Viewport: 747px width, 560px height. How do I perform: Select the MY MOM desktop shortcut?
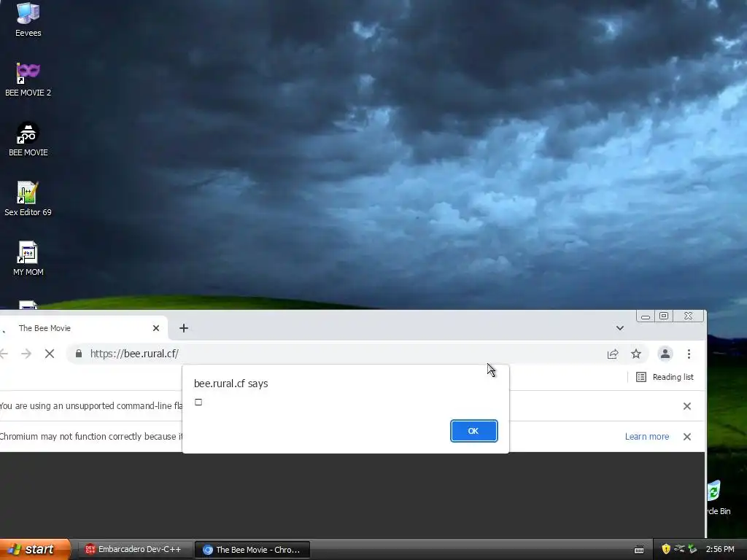[28, 259]
